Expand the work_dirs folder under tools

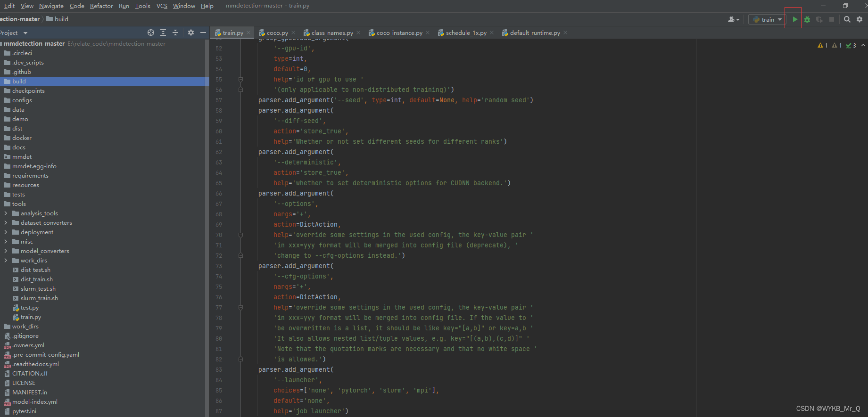6,261
